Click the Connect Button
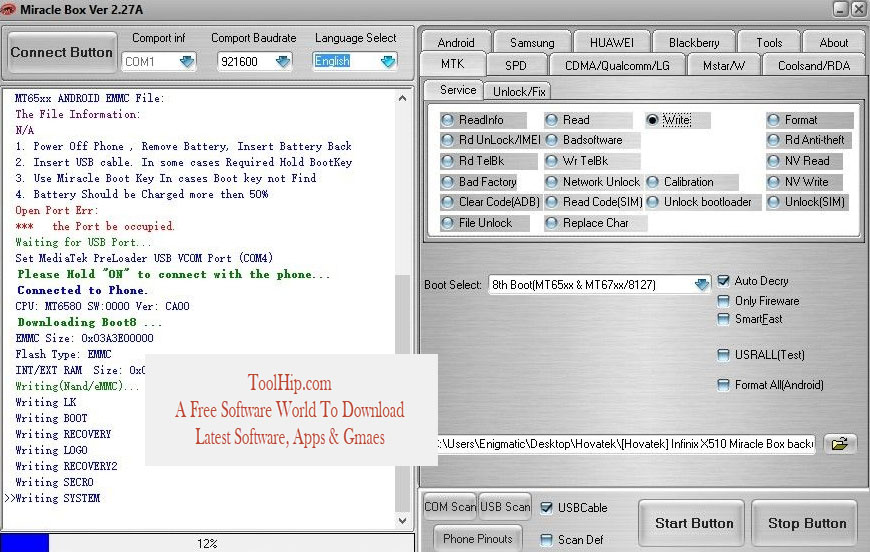The image size is (870, 552). click(62, 52)
